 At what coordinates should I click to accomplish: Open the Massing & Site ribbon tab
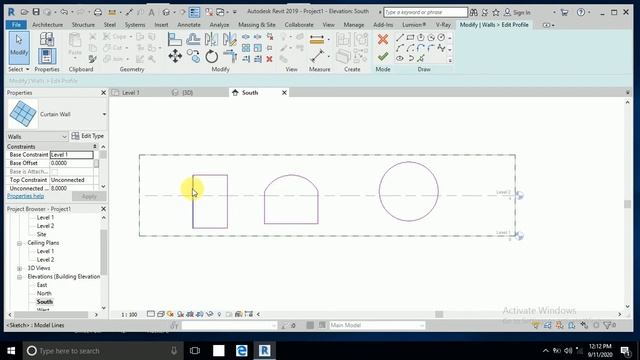[257, 25]
